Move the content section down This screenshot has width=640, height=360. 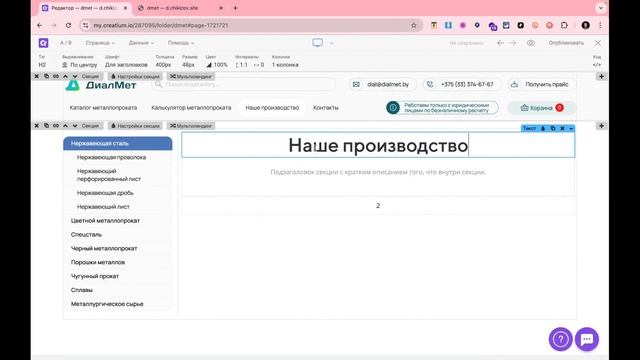pos(75,126)
